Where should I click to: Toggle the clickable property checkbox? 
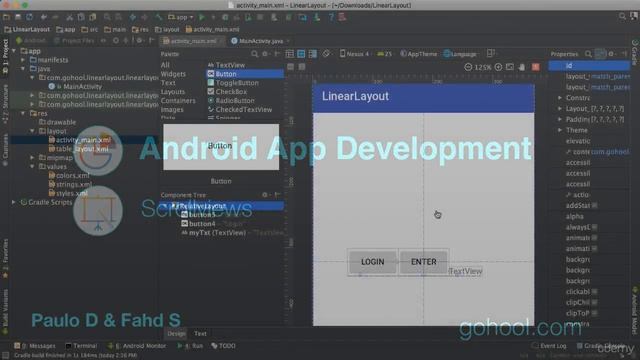coord(595,292)
